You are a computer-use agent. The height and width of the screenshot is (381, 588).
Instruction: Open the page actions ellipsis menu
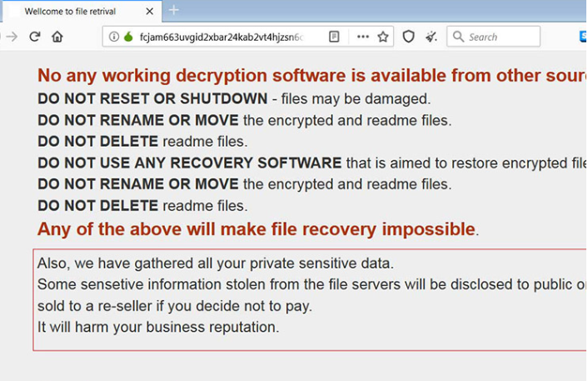click(x=363, y=37)
